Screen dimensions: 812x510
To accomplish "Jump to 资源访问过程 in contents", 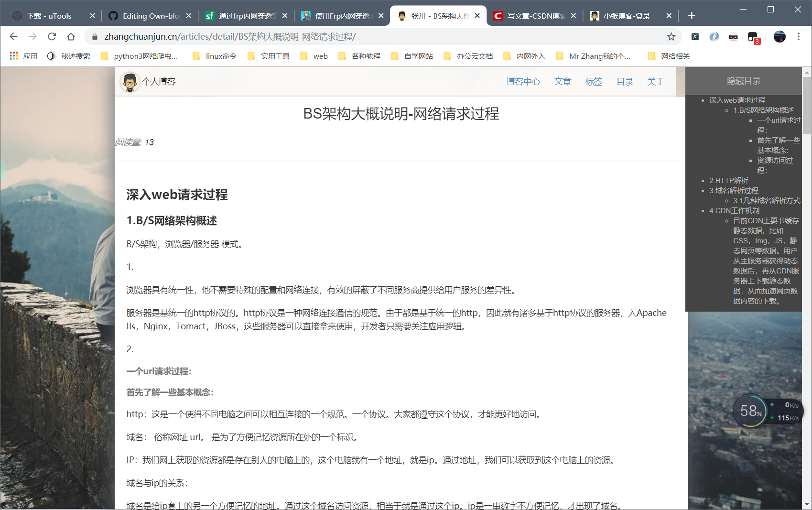I will 775,165.
